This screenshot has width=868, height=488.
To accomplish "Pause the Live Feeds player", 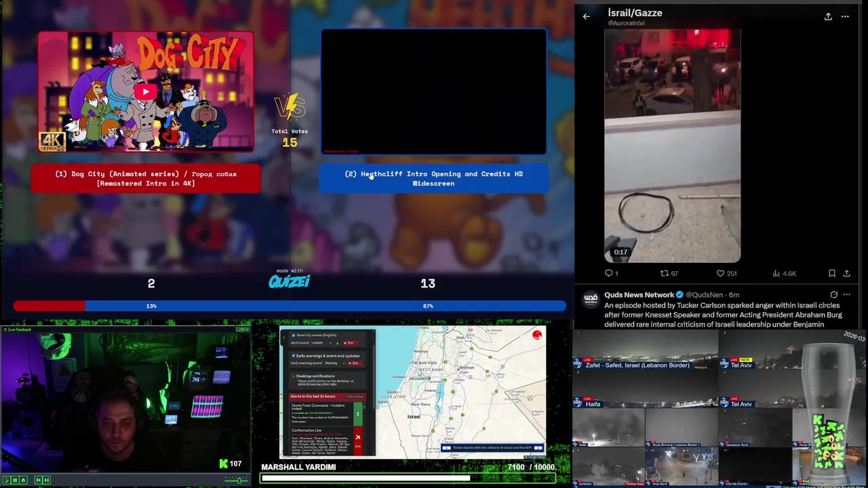I will tap(15, 480).
